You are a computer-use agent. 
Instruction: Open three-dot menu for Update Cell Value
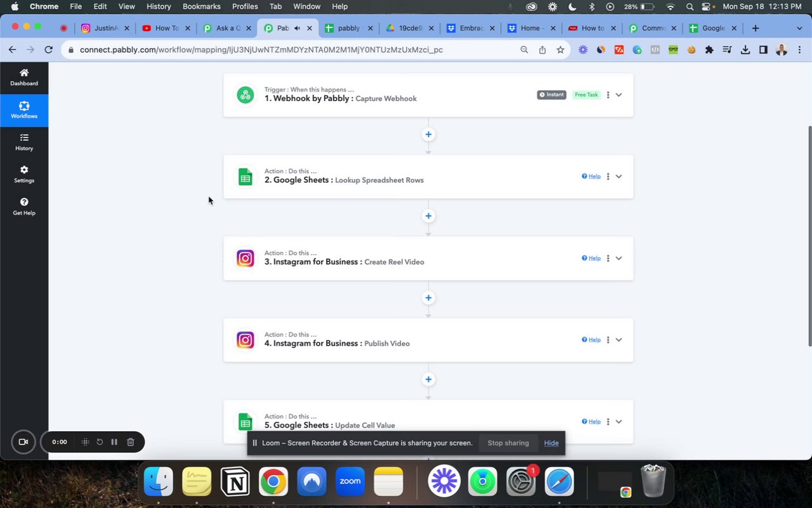pyautogui.click(x=608, y=422)
